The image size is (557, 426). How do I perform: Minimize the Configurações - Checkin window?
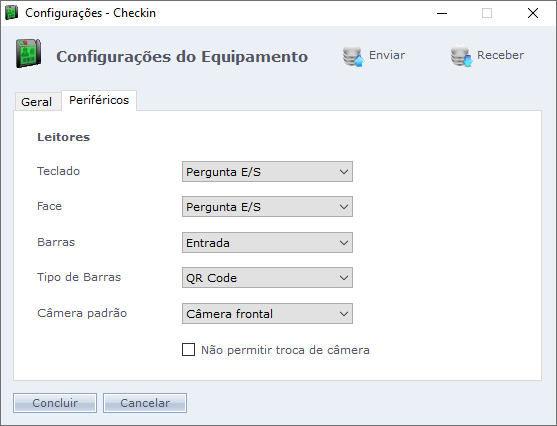click(442, 13)
